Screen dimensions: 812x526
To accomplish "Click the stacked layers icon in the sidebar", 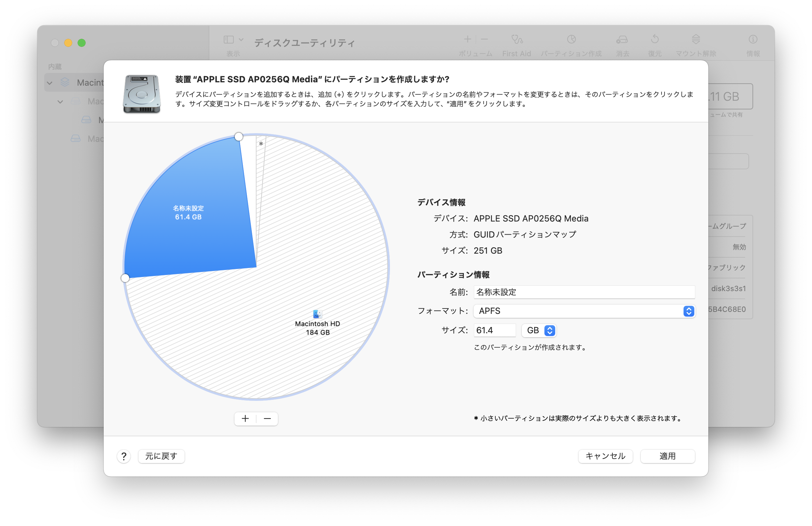I will pos(65,82).
